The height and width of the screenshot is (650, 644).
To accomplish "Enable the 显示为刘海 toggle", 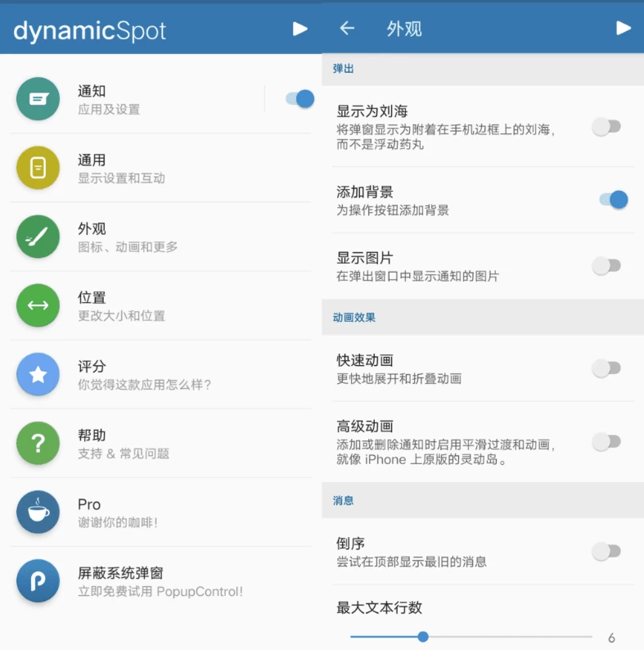I will pyautogui.click(x=606, y=127).
